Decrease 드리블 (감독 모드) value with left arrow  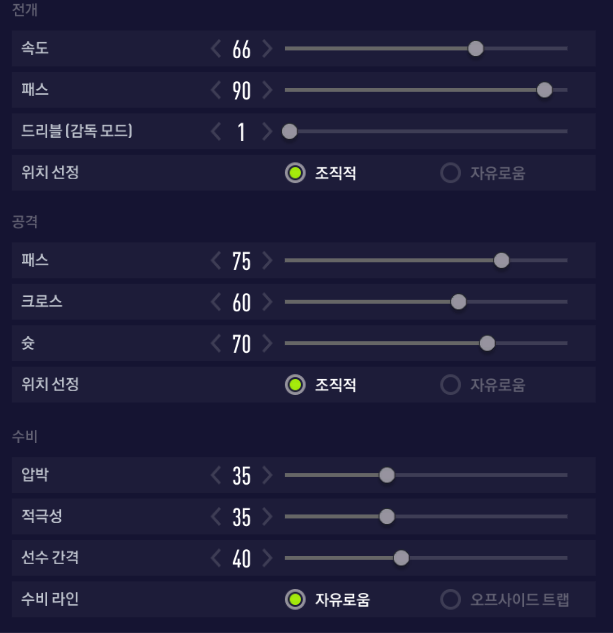coord(216,131)
